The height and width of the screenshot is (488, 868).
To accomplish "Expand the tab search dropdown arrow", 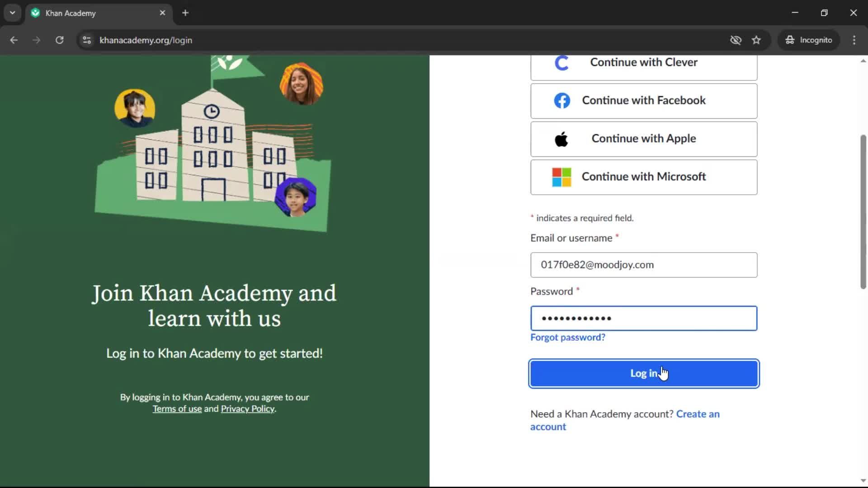I will 13,13.
